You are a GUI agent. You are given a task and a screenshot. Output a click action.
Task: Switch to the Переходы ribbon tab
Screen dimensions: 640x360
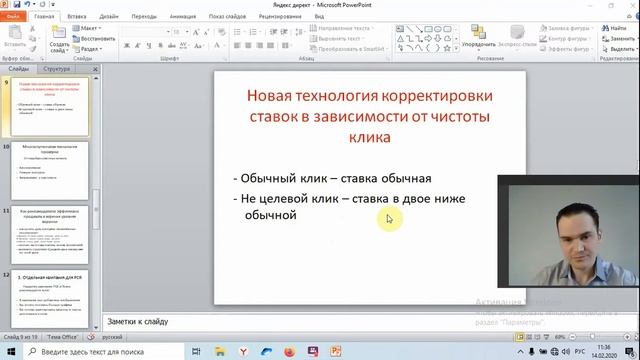click(x=144, y=16)
